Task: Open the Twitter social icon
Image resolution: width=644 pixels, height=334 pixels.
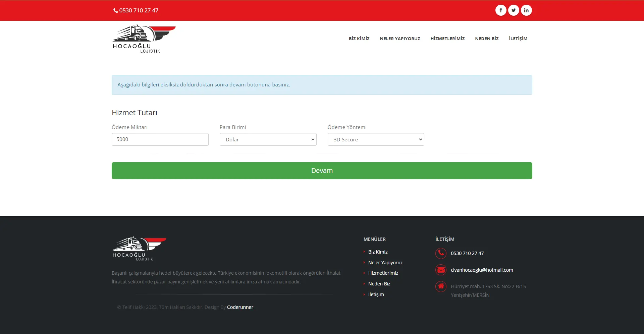Action: 514,10
